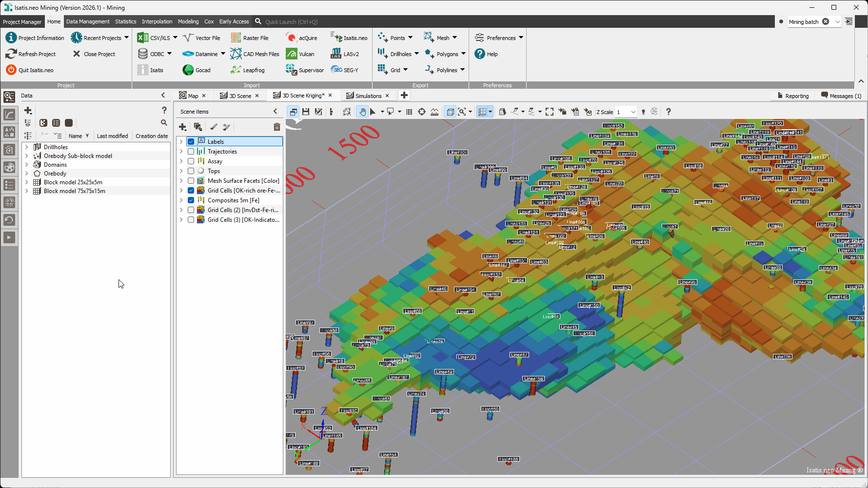
Task: Collapse the Scene items panel
Action: 276,112
